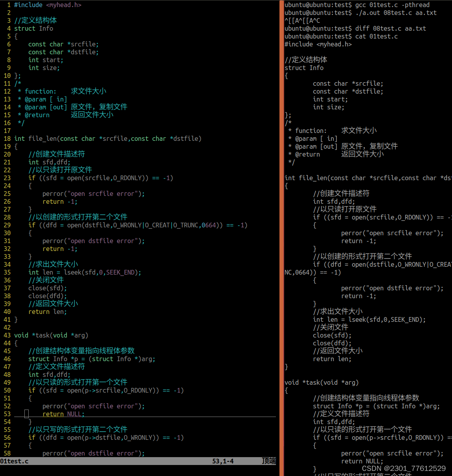Click the underlined return NULL statement on line 53
Image resolution: width=452 pixels, height=476 pixels.
pyautogui.click(x=63, y=414)
